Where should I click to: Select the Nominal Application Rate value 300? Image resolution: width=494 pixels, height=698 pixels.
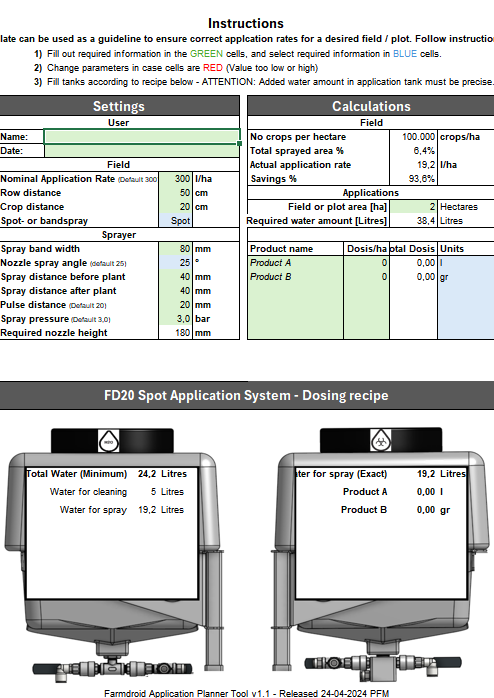tap(175, 179)
